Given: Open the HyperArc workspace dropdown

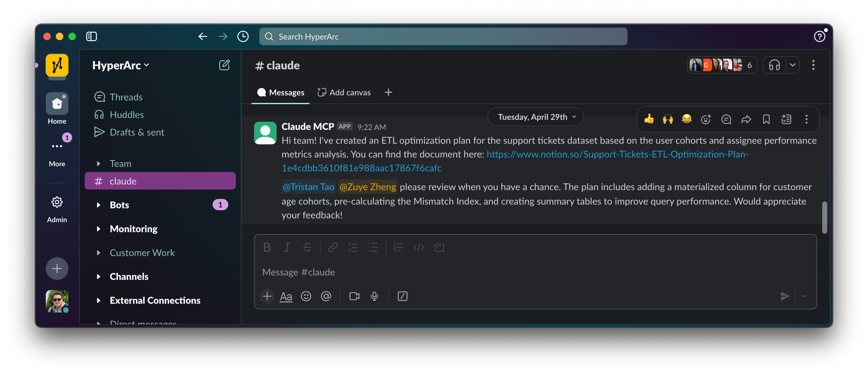Looking at the screenshot, I should click(x=120, y=65).
